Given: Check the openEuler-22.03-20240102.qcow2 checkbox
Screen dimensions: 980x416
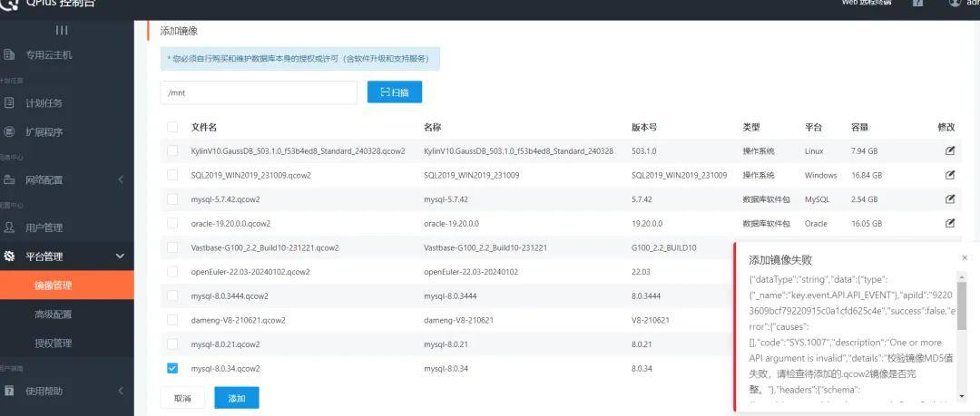Looking at the screenshot, I should point(172,272).
